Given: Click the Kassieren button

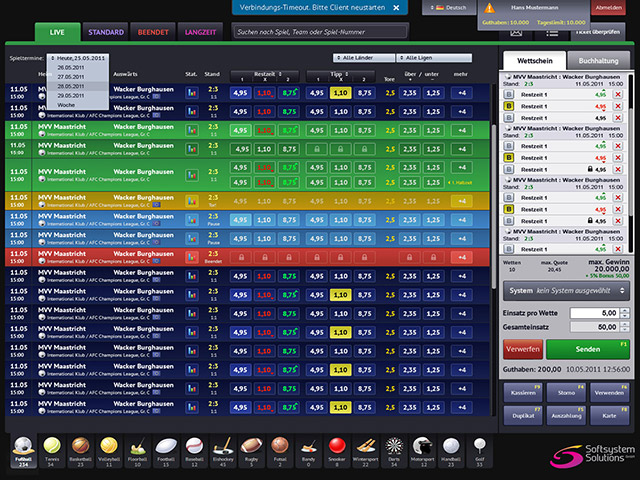Looking at the screenshot, I should pyautogui.click(x=523, y=393).
